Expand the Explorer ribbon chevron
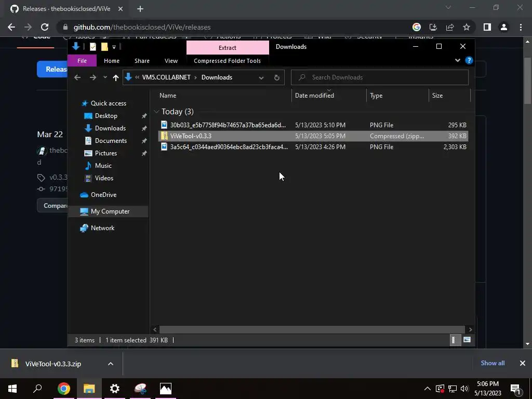532x399 pixels. [x=457, y=60]
